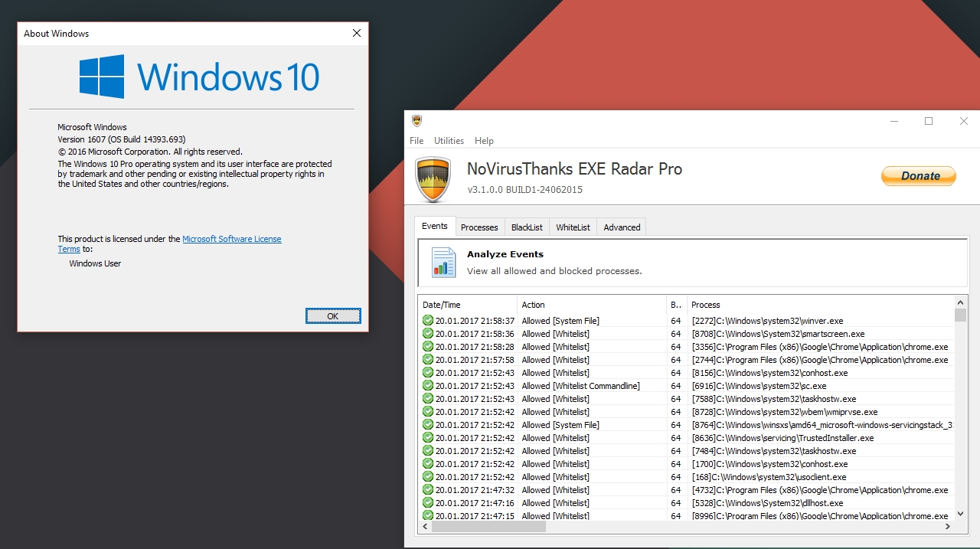Select the 20.01.2017 21:58:37 timestamp cell
Viewport: 980px width, 549px height.
coord(475,321)
